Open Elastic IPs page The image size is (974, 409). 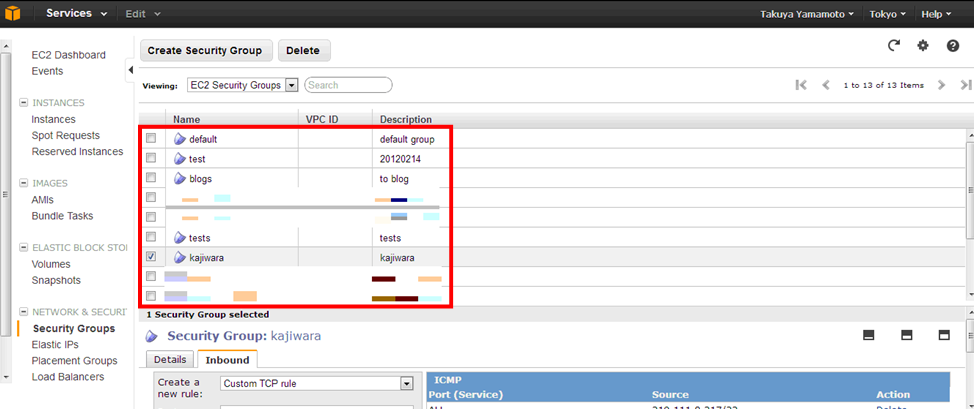pos(55,344)
